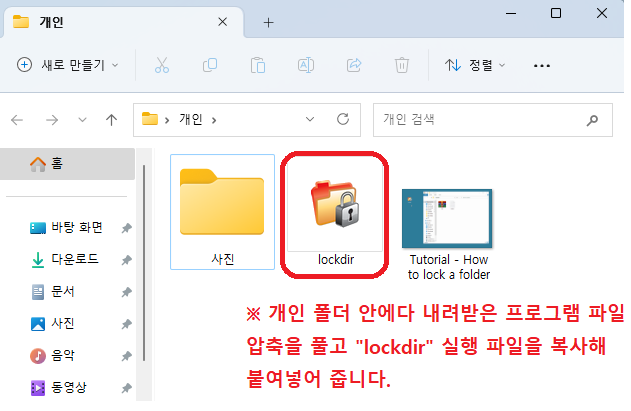Viewport: 631px width, 411px height.
Task: Unpin 바탕 화면 using its pin icon
Action: tap(127, 228)
